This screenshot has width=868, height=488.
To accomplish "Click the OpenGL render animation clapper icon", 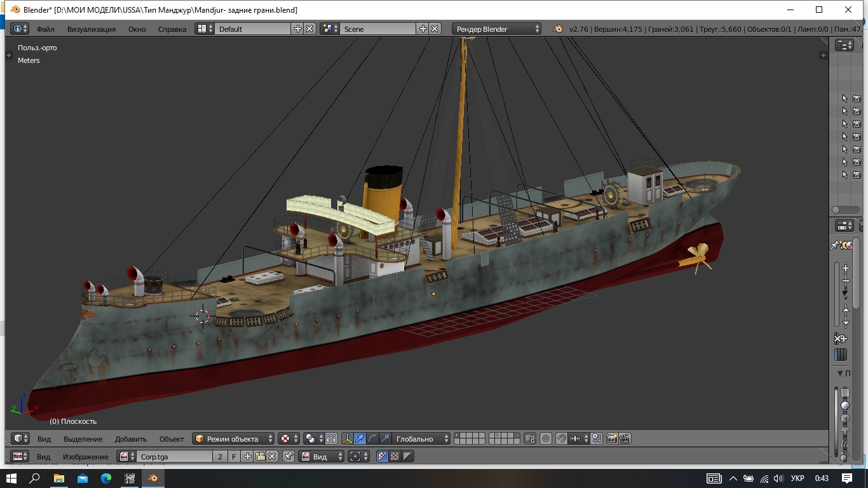I will (625, 438).
